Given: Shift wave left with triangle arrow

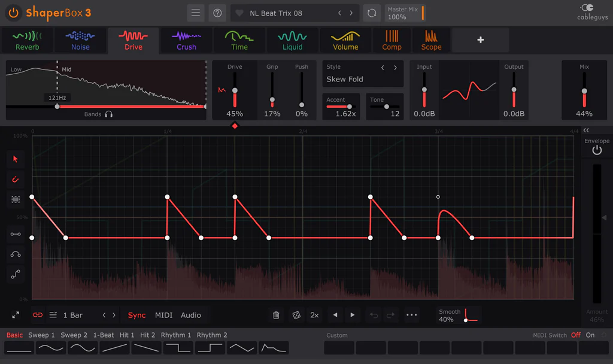Looking at the screenshot, I should point(335,315).
